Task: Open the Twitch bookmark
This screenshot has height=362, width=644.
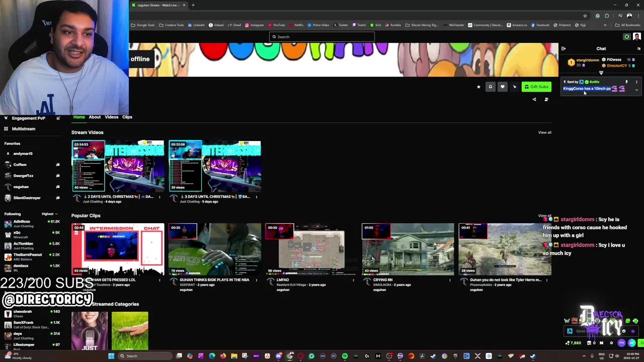Action: click(x=359, y=25)
